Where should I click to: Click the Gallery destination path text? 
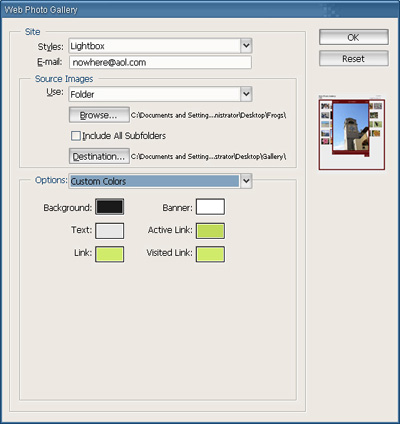209,156
